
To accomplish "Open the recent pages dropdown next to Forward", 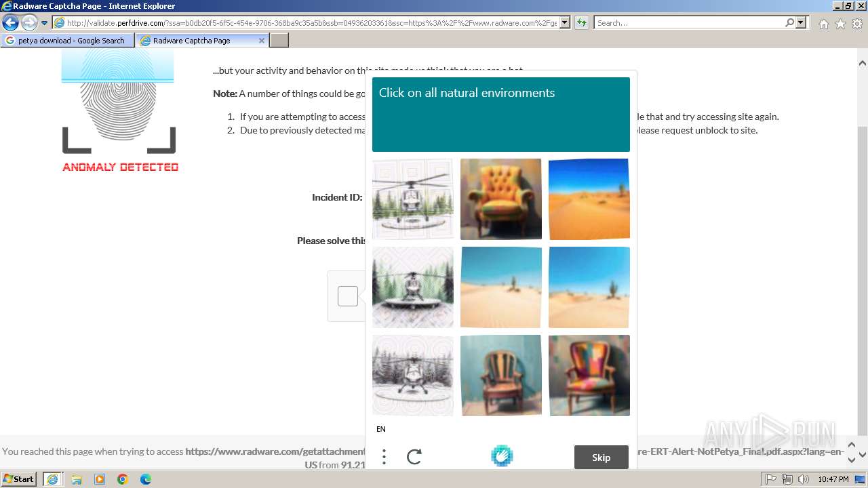I will (44, 23).
